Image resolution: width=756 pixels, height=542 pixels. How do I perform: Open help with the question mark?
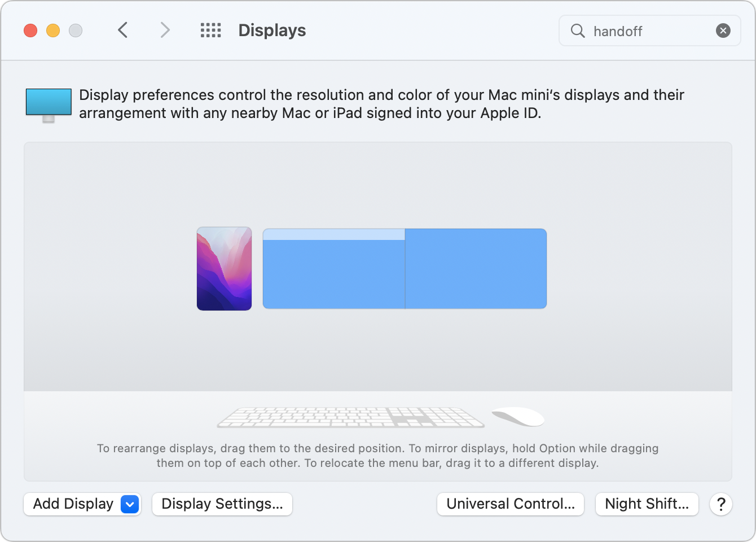[720, 504]
